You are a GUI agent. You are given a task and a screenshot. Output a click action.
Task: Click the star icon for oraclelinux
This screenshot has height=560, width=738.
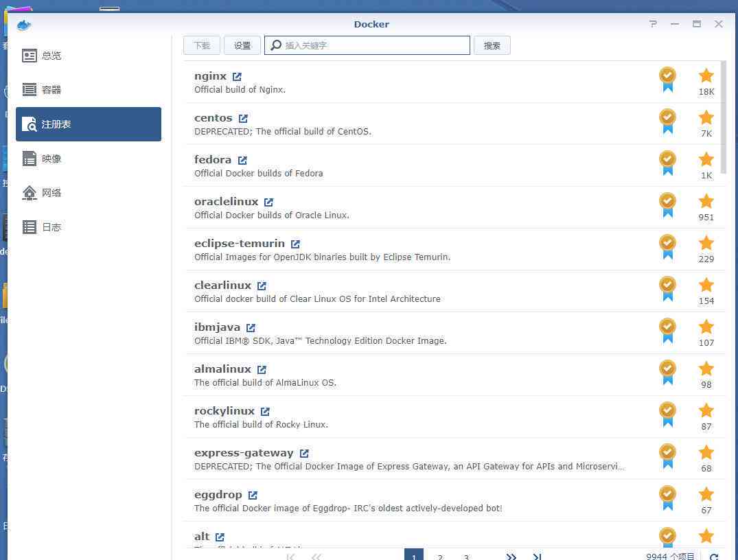pyautogui.click(x=706, y=201)
